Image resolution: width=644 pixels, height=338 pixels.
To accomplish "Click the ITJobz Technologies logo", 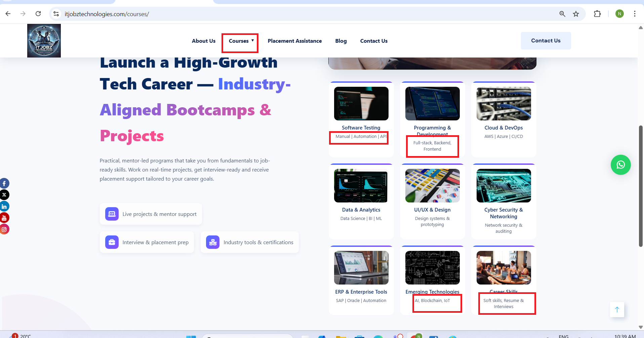I will click(44, 41).
